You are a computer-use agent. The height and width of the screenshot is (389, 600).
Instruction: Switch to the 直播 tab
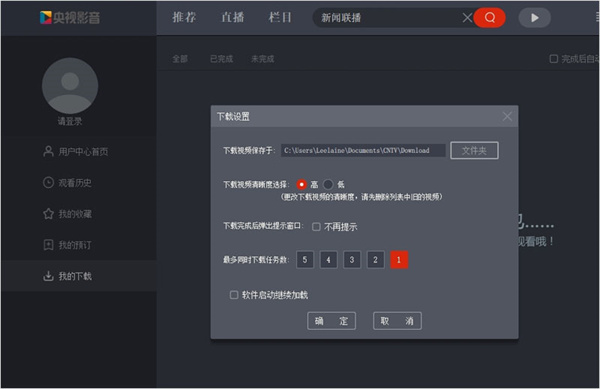tap(233, 18)
